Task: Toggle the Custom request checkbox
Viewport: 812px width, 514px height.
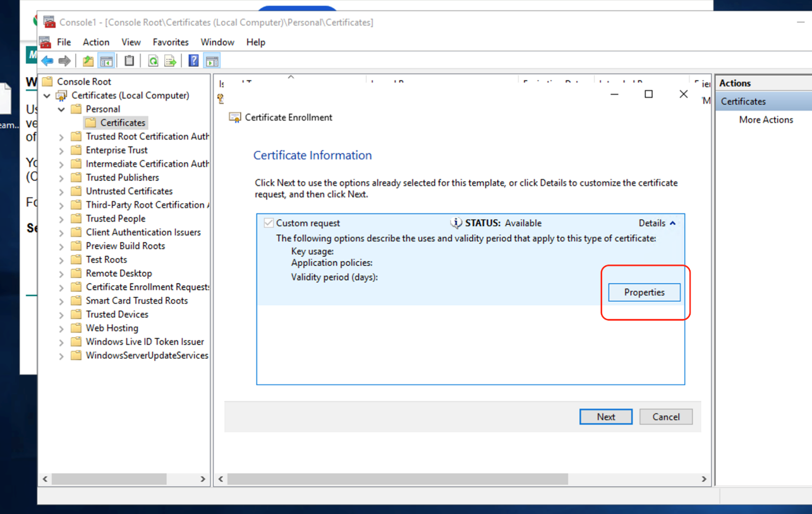Action: point(269,223)
